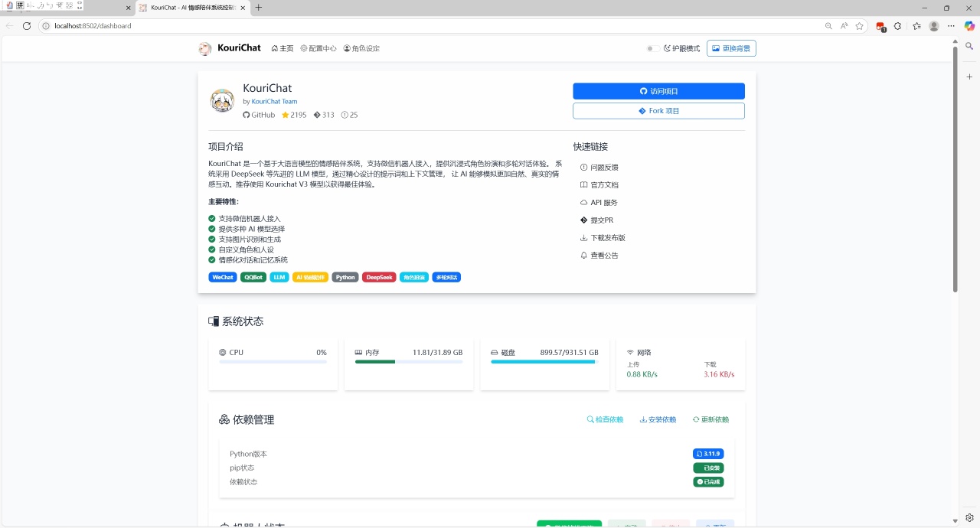Click the sidebar plus add icon
The image size is (980, 528).
pos(969,77)
